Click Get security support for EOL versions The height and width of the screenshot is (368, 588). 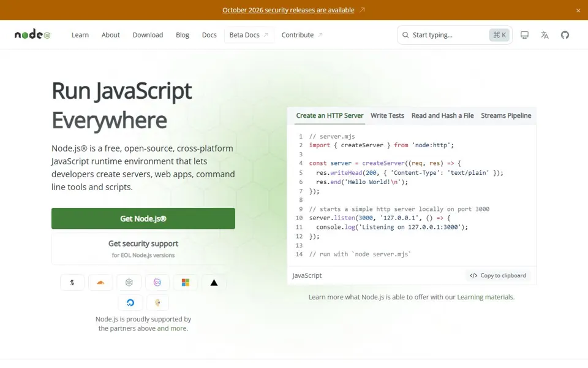[143, 248]
